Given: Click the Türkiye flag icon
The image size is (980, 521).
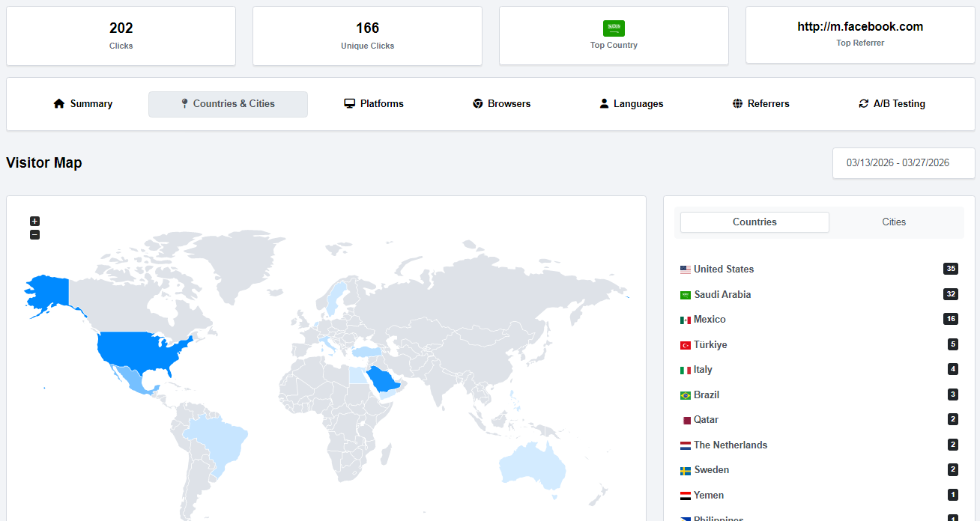Looking at the screenshot, I should (x=685, y=345).
